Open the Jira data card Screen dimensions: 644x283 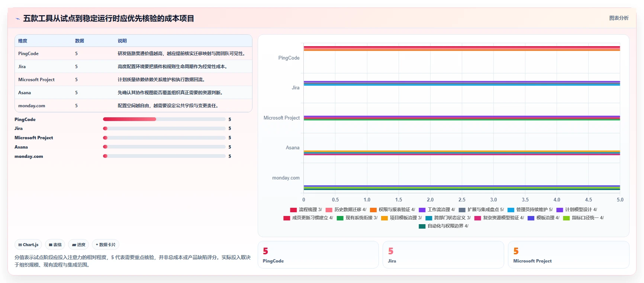click(443, 255)
